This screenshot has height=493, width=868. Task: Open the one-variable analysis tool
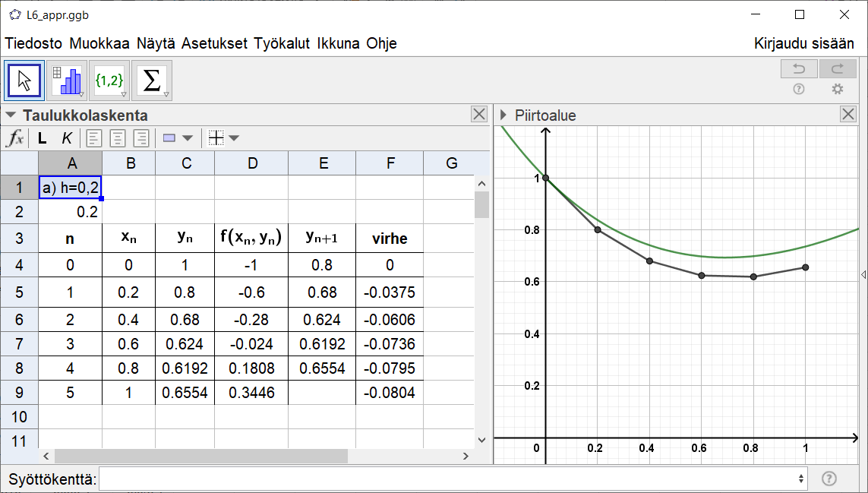point(68,79)
